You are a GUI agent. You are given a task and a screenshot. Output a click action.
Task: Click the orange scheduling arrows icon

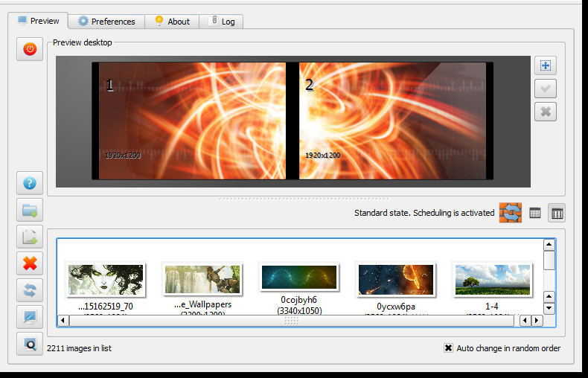[x=511, y=213]
